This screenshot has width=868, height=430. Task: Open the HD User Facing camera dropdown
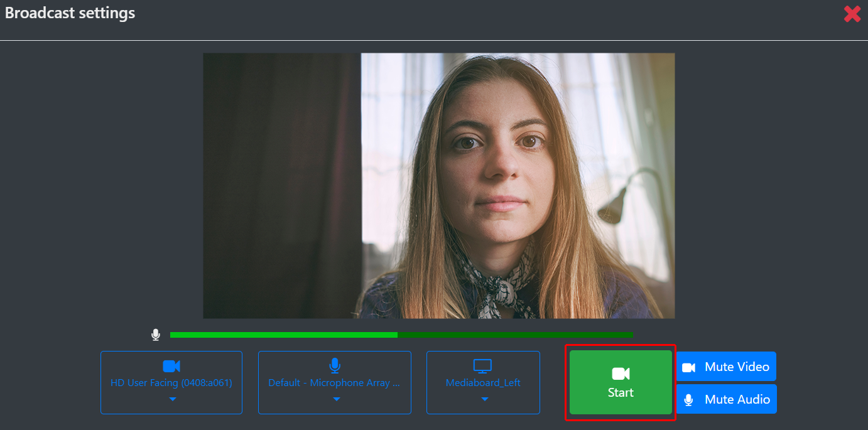(171, 382)
